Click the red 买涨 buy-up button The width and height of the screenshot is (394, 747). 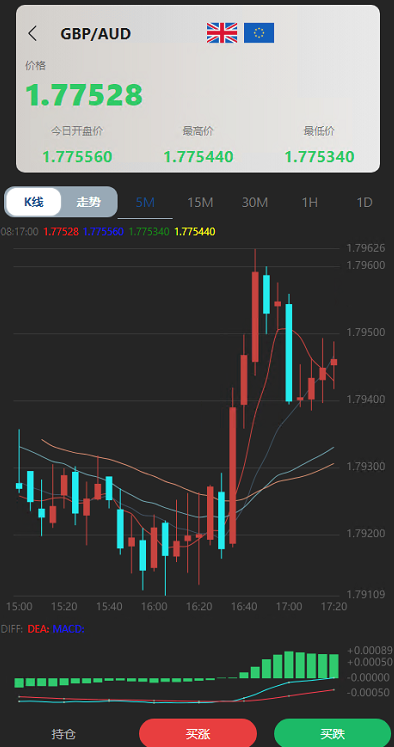click(x=198, y=733)
